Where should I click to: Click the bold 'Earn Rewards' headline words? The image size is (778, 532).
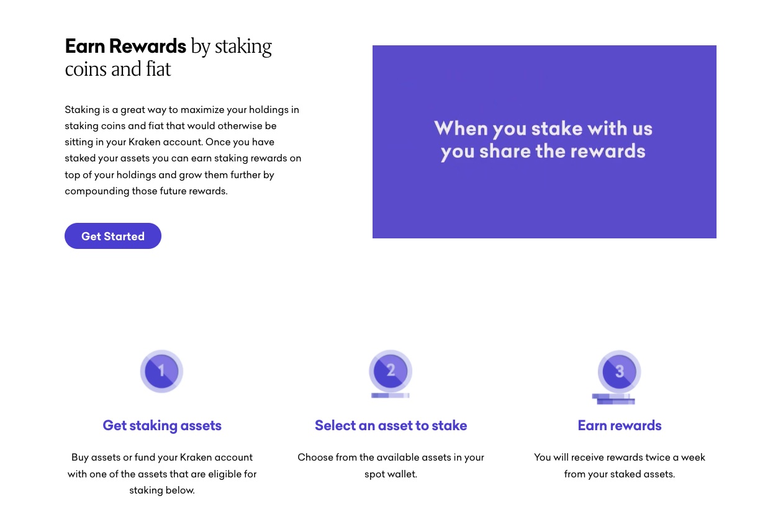point(125,46)
